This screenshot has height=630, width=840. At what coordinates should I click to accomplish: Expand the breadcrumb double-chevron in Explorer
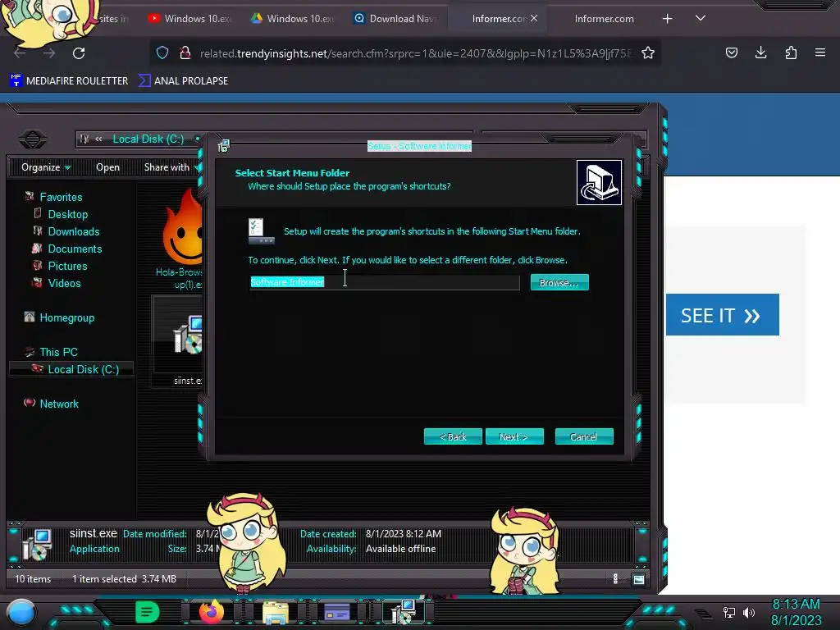click(x=98, y=139)
